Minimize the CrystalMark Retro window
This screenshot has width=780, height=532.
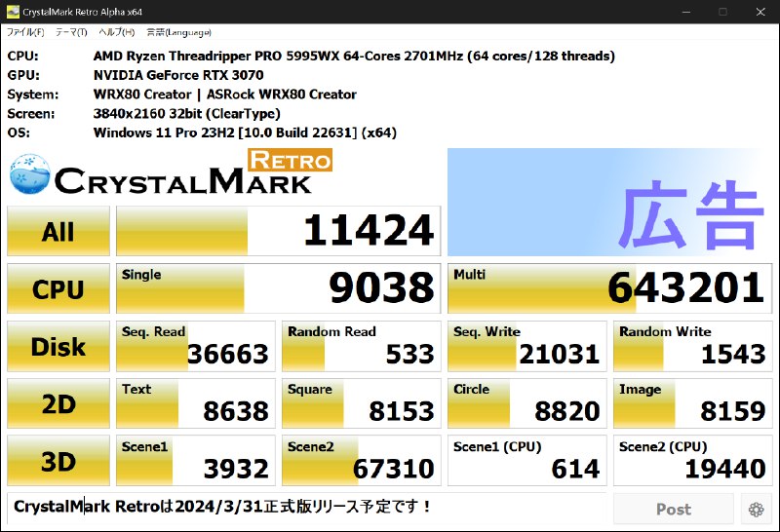click(686, 12)
